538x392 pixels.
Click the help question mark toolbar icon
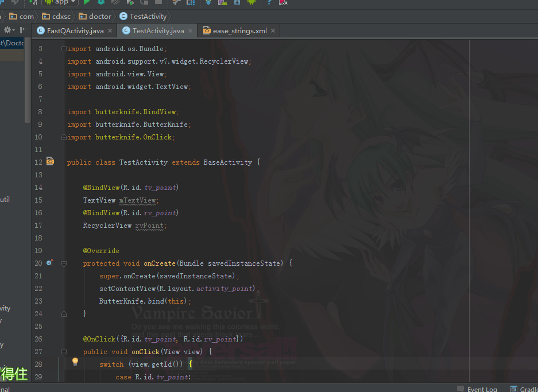click(x=269, y=2)
